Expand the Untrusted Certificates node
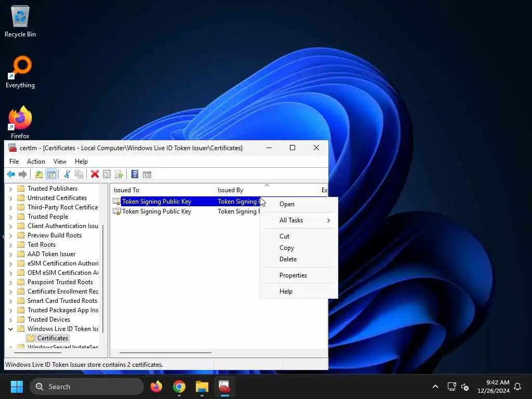The image size is (532, 399). [10, 198]
